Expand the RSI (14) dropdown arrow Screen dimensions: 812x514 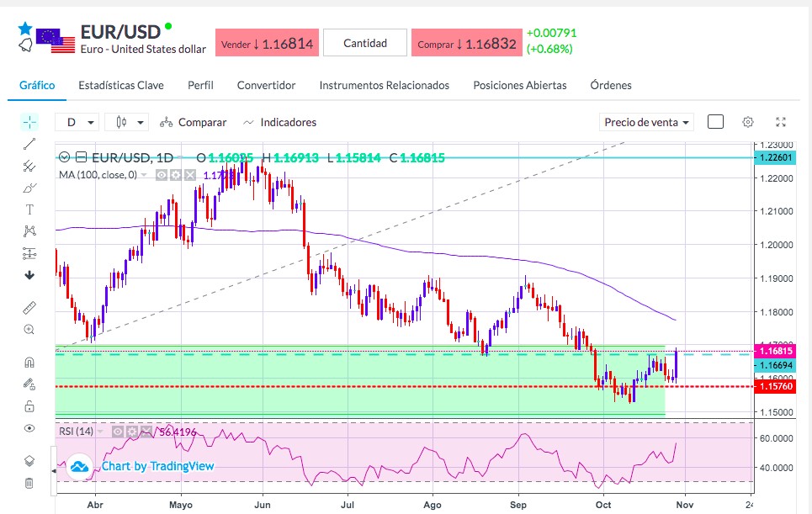100,432
